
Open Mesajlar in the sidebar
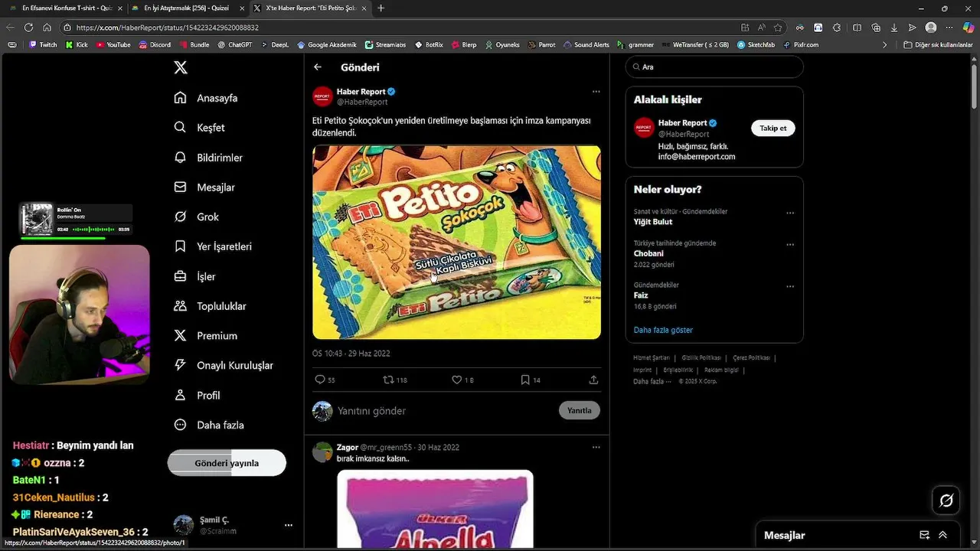204,187
